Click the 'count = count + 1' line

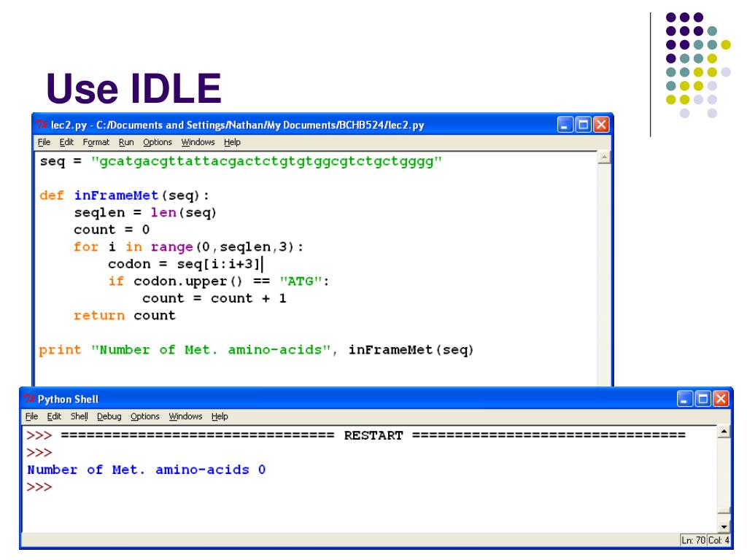point(214,298)
